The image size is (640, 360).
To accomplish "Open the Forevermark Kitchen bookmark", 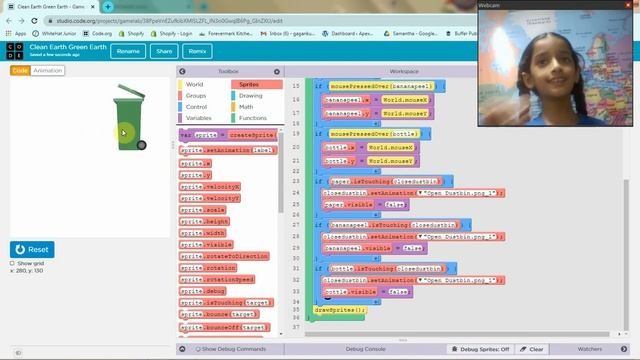I will pyautogui.click(x=226, y=33).
